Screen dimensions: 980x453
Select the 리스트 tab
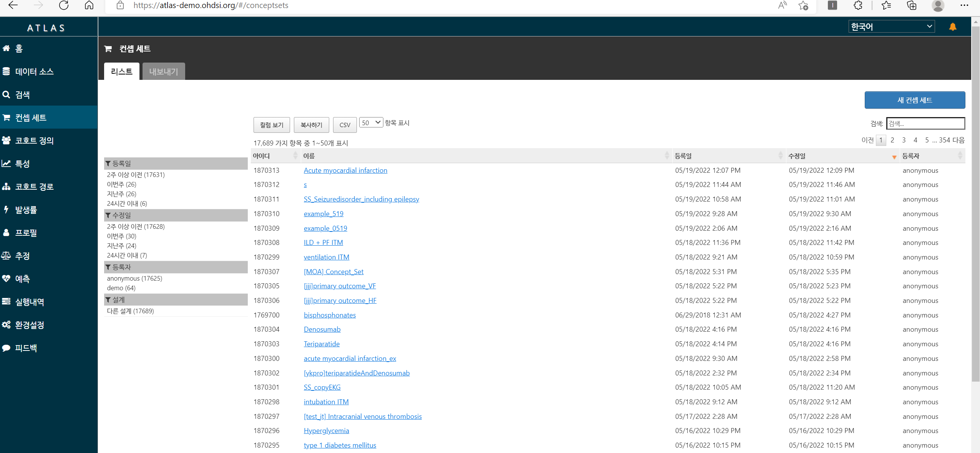click(x=121, y=72)
